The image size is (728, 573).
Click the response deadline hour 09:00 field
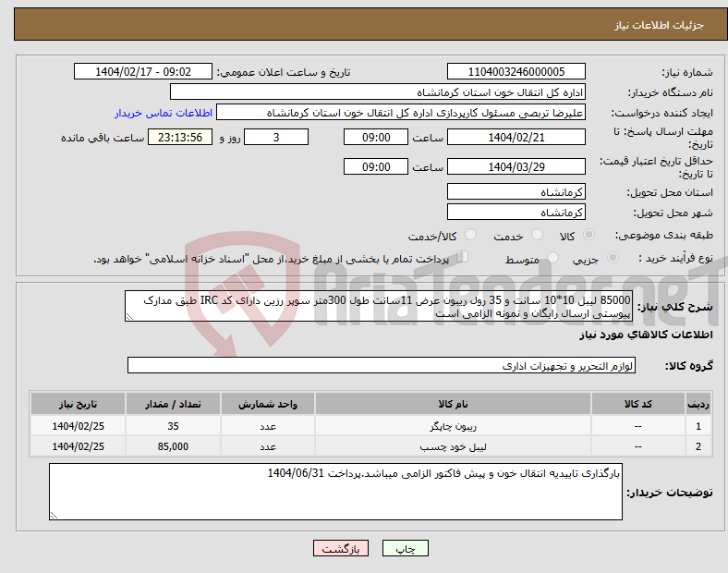click(376, 137)
